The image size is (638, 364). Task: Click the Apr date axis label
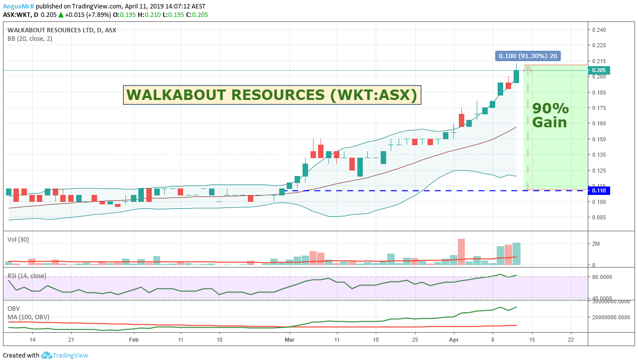click(454, 340)
